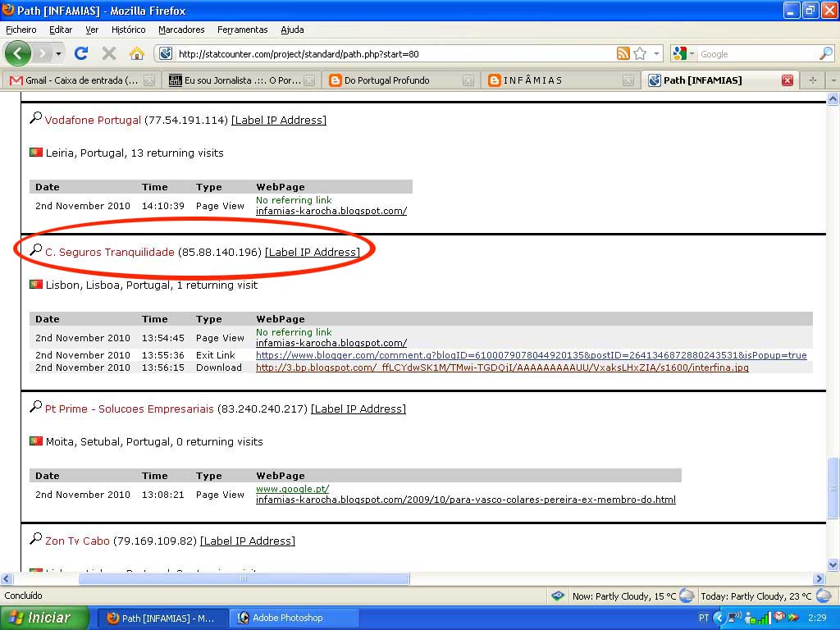Image resolution: width=840 pixels, height=630 pixels.
Task: Switch to the Eu sou Jornalista tab
Action: pyautogui.click(x=241, y=80)
